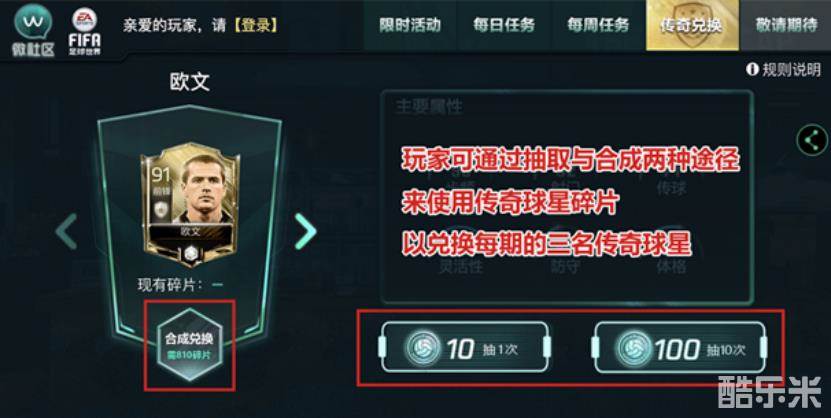The image size is (831, 418).
Task: Open the 微社区 community icon
Action: click(x=33, y=30)
